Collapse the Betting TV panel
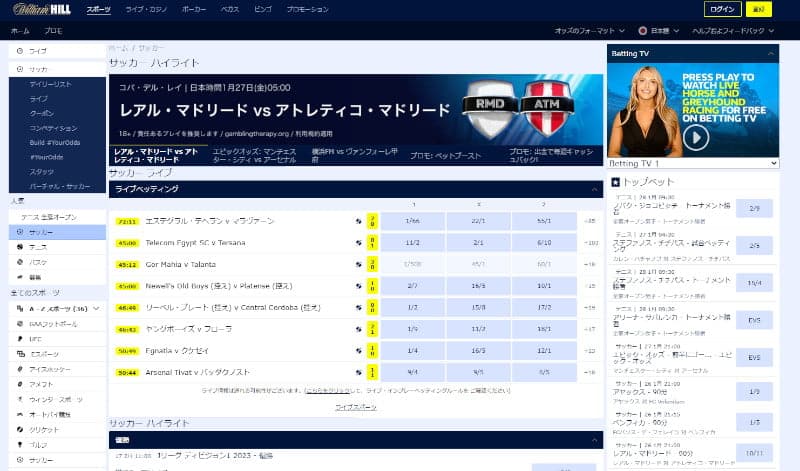Screen dimensions: 800x471 770,54
